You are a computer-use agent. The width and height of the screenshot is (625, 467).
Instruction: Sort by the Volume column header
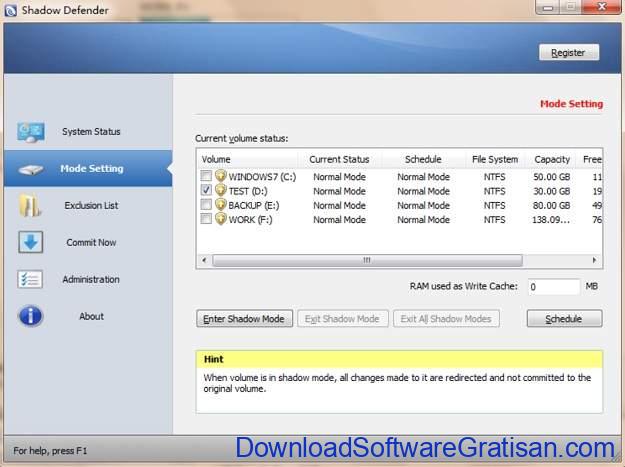click(248, 159)
